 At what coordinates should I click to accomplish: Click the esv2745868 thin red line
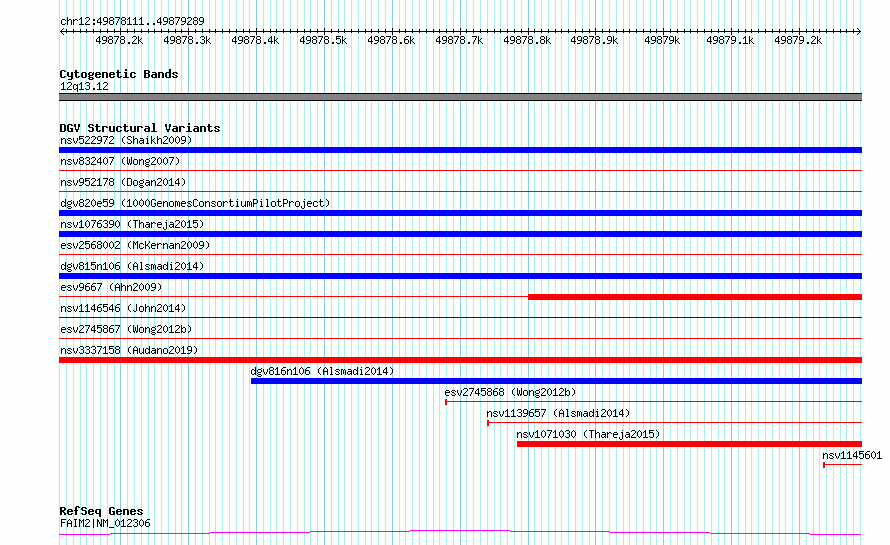[653, 402]
